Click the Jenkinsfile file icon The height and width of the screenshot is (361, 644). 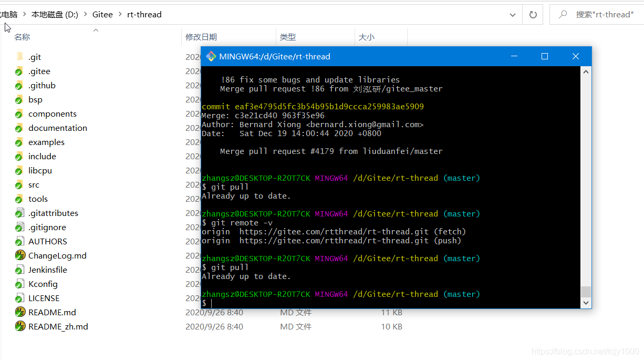[x=20, y=270]
